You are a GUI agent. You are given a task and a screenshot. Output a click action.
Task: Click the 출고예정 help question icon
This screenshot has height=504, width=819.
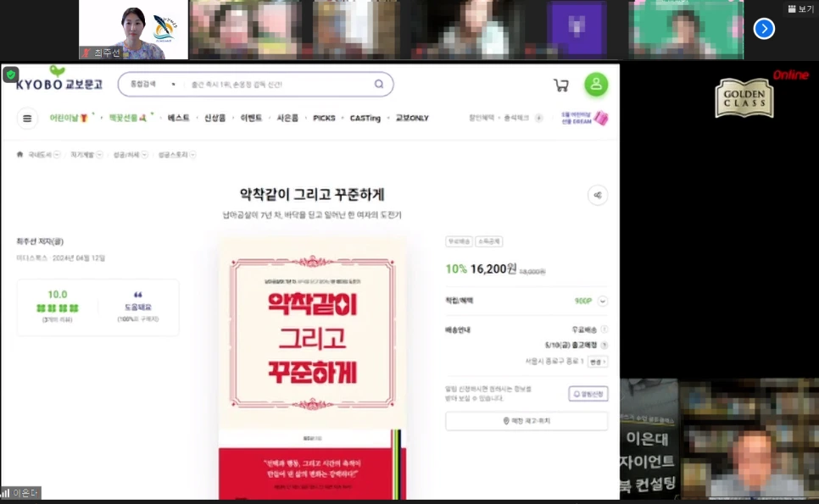pos(604,346)
